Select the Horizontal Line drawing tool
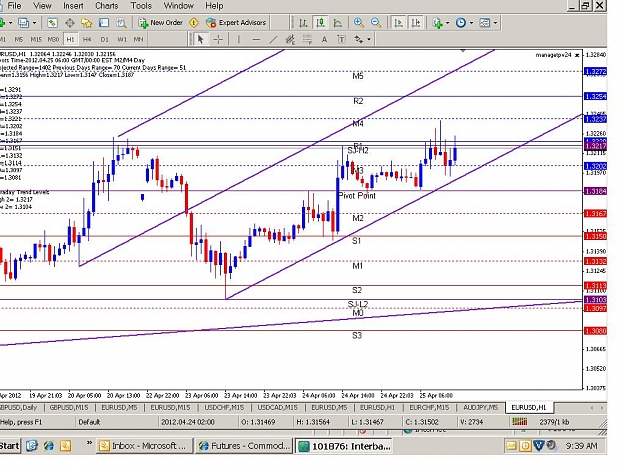The width and height of the screenshot is (625, 469). (x=256, y=39)
